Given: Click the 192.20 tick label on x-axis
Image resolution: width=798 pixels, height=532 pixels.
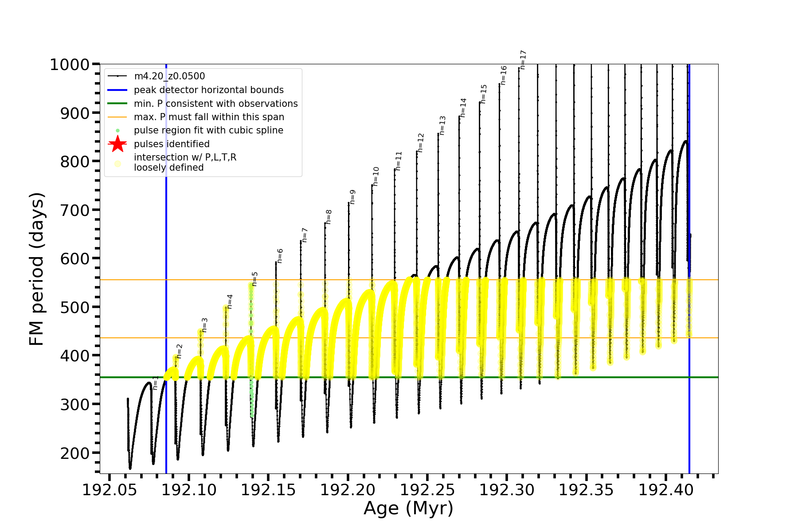Looking at the screenshot, I should (x=348, y=490).
